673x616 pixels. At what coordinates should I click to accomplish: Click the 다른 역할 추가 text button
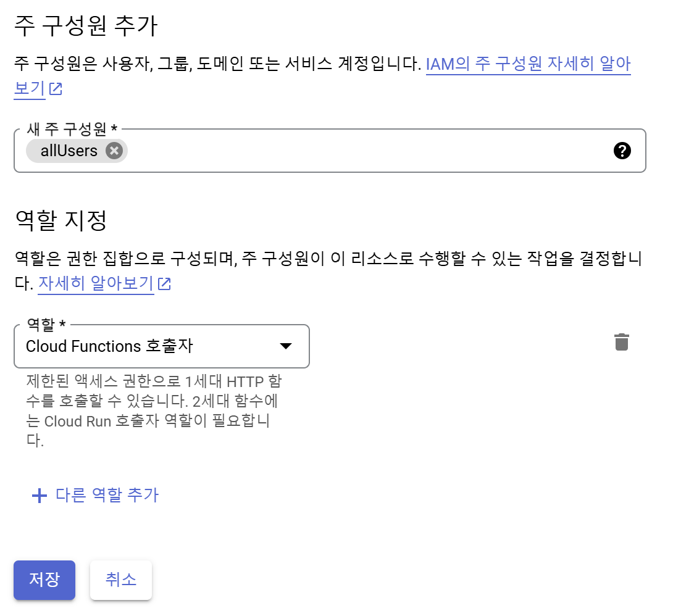tap(107, 495)
